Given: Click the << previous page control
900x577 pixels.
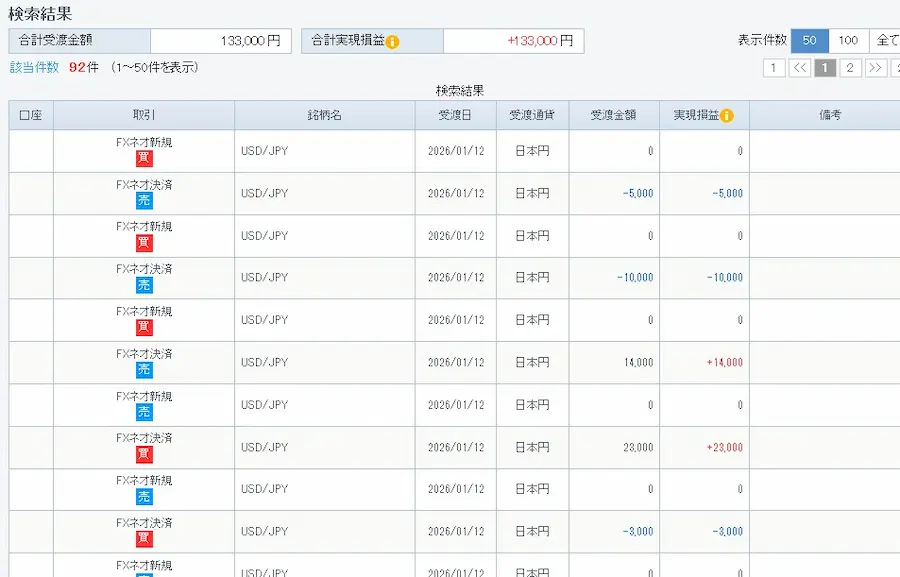Looking at the screenshot, I should point(800,67).
